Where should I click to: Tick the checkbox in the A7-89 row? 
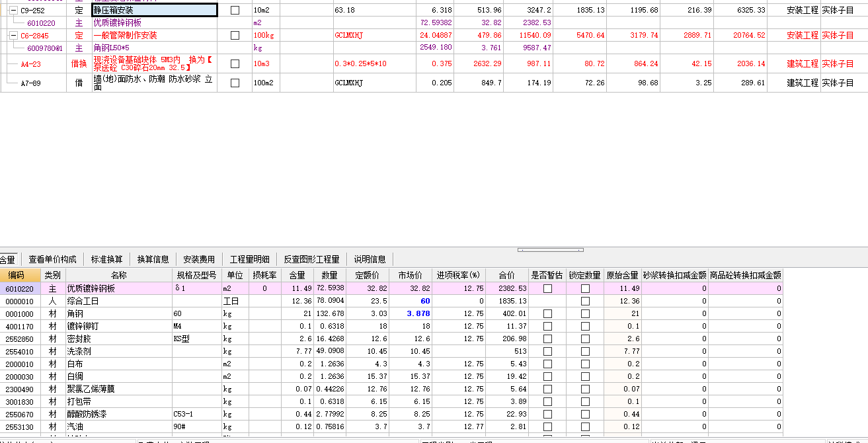[x=235, y=83]
